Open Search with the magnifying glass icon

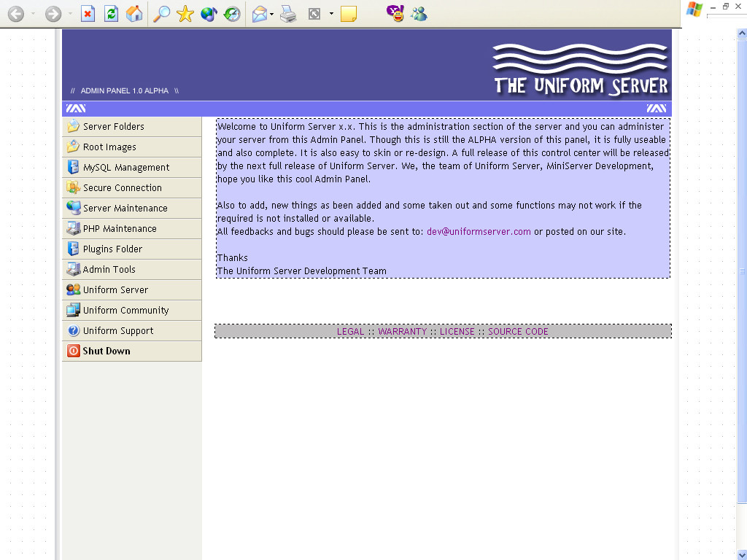click(x=161, y=14)
